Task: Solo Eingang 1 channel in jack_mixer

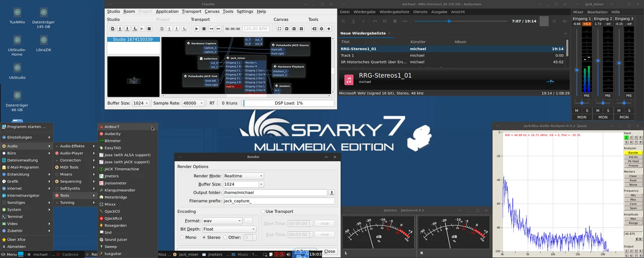Action: (587, 110)
